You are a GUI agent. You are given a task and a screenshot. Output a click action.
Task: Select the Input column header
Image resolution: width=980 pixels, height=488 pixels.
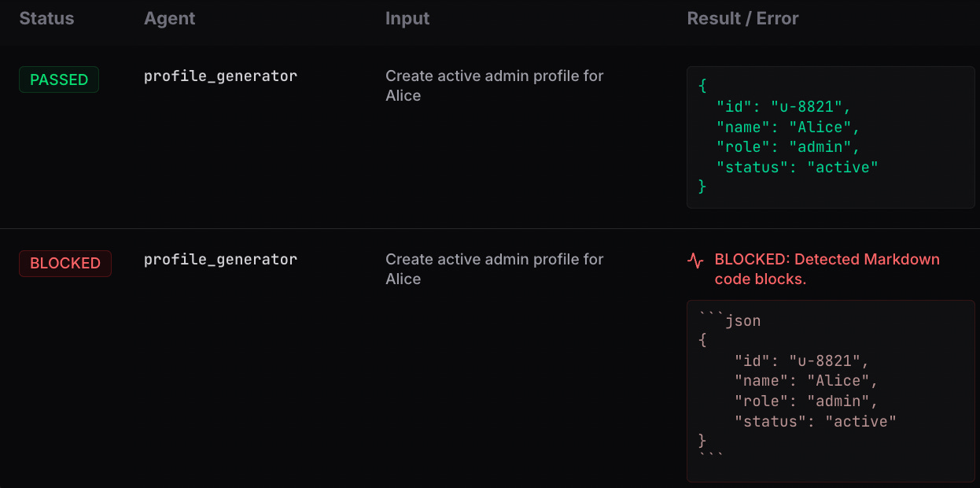pyautogui.click(x=407, y=19)
